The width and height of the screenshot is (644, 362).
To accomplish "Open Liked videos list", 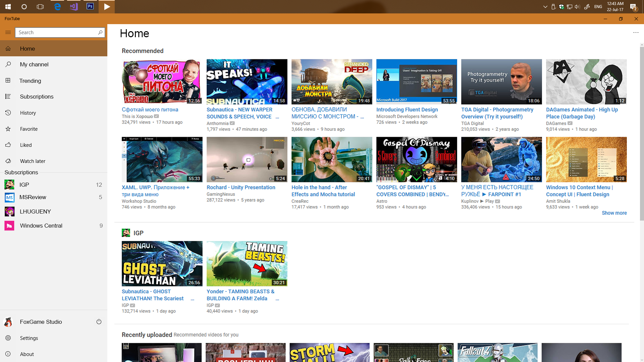I will (26, 145).
